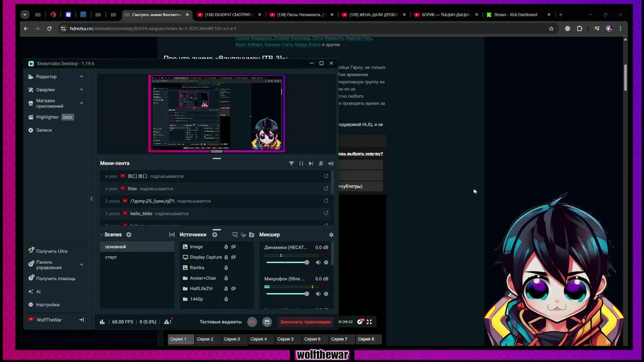Screen dimensions: 644x362
Task: Click the Streamlabs preview thumbnail
Action: click(216, 114)
